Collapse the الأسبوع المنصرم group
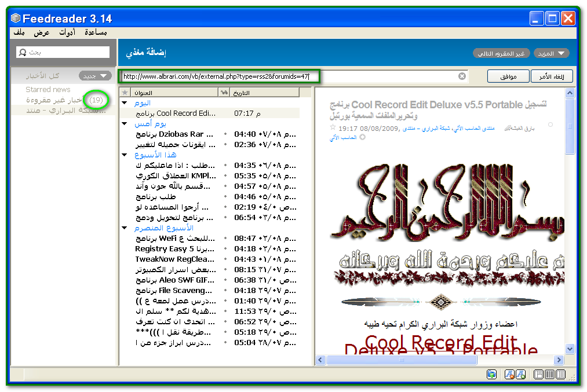This screenshot has width=587, height=392. 125,228
